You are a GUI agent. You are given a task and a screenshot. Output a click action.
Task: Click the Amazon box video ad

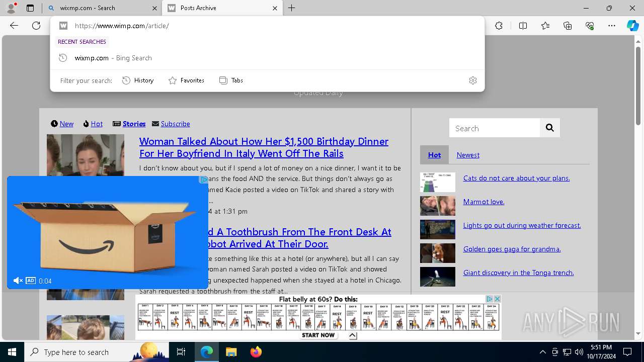(108, 232)
